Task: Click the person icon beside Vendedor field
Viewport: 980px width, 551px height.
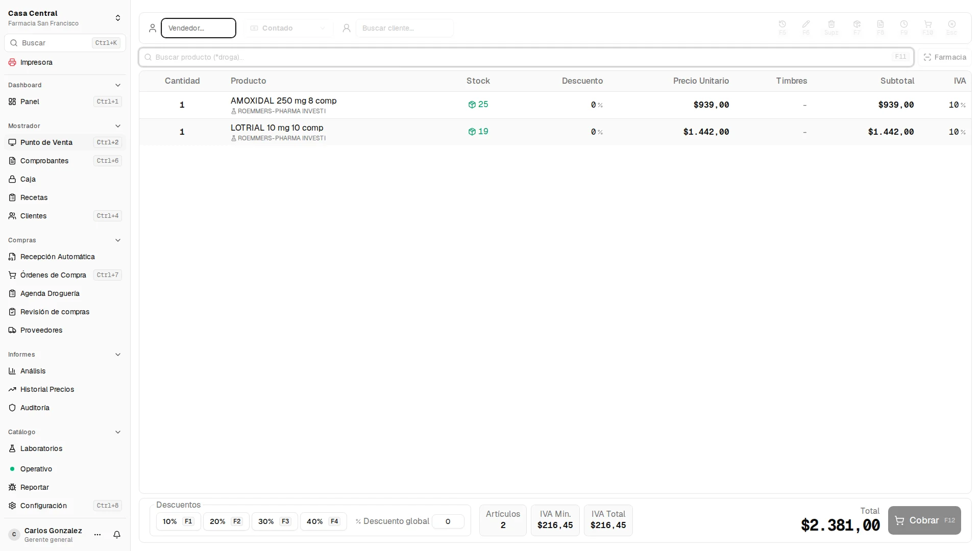Action: point(152,28)
